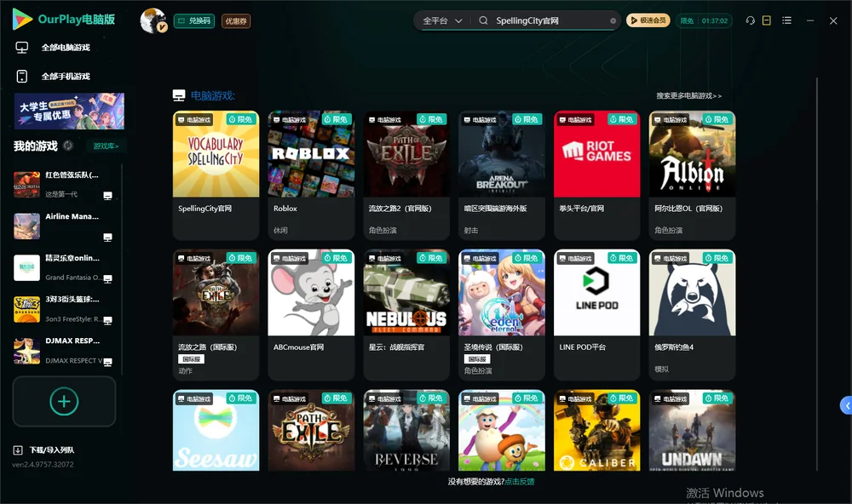Screen dimensions: 852x504
Task: Click the 兑换码 button
Action: click(x=194, y=21)
